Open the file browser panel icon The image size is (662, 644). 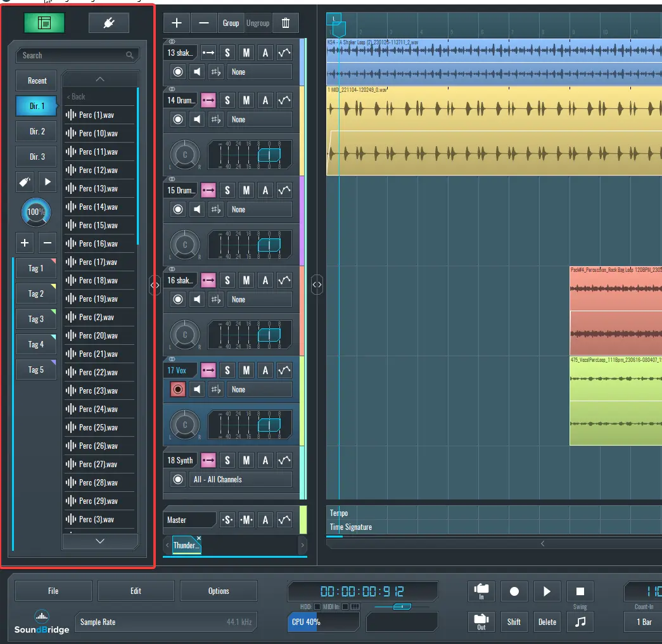pos(44,23)
